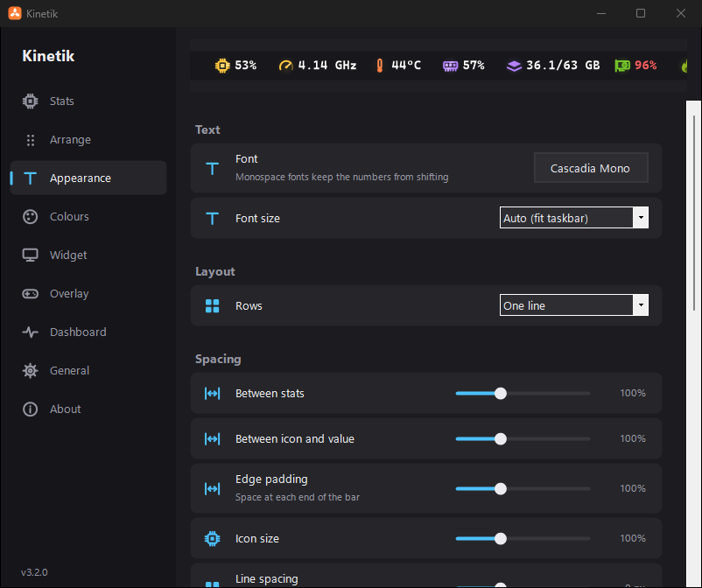
Task: Click the Stats chip icon in sidebar
Action: point(30,101)
